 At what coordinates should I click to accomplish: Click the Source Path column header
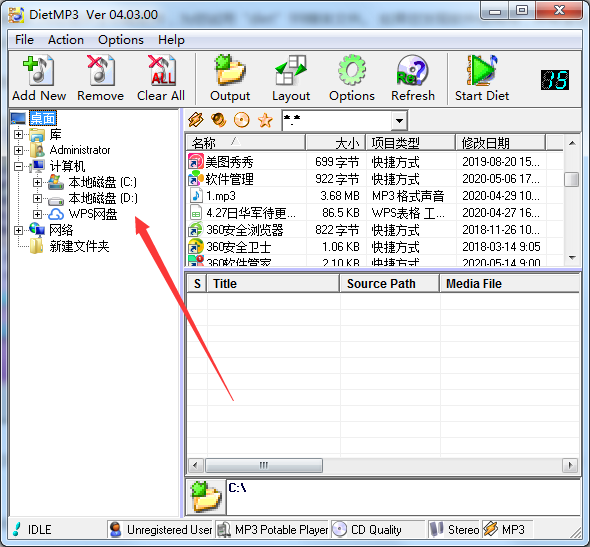click(x=390, y=284)
